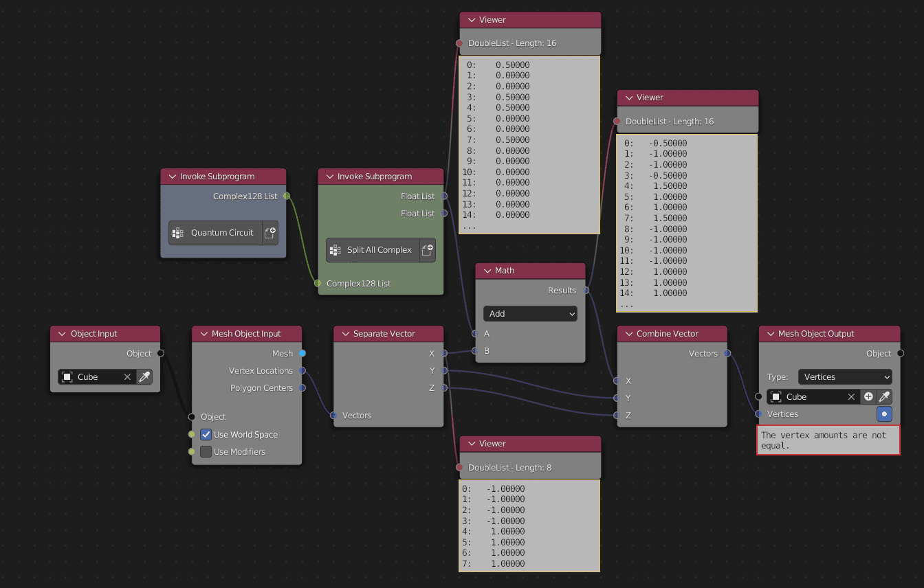Viewport: 924px width, 588px height.
Task: Collapse the Math node
Action: pyautogui.click(x=486, y=271)
